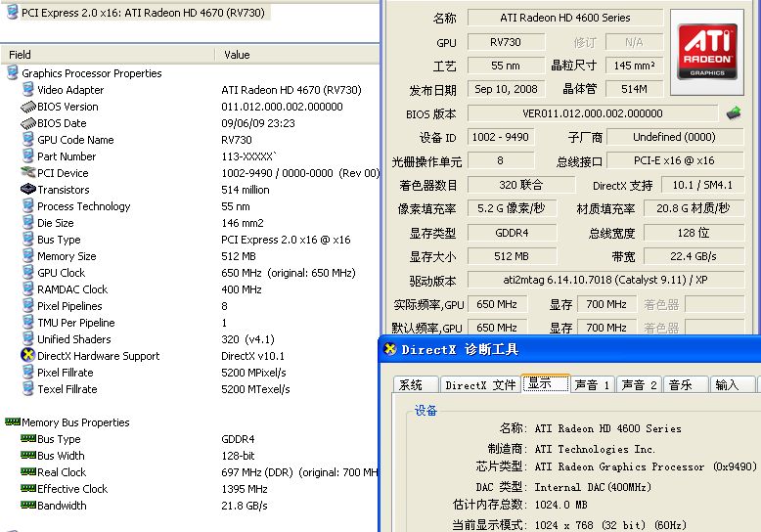
Task: Click the Transistors chip icon
Action: (28, 189)
